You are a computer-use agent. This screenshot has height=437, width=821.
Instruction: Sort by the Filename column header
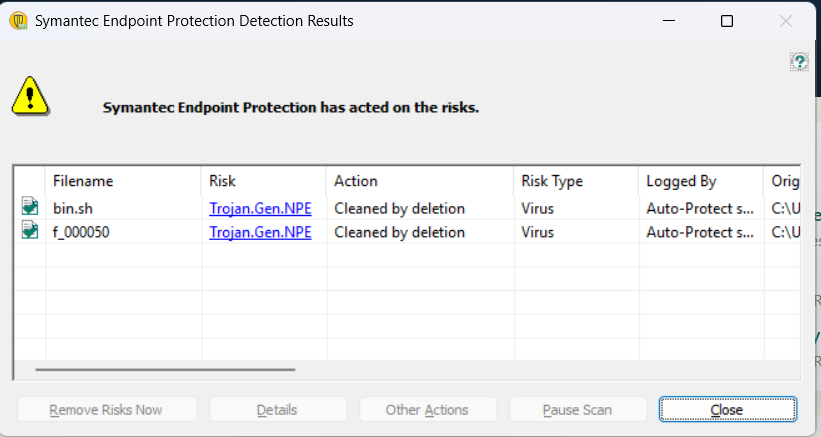pyautogui.click(x=123, y=181)
